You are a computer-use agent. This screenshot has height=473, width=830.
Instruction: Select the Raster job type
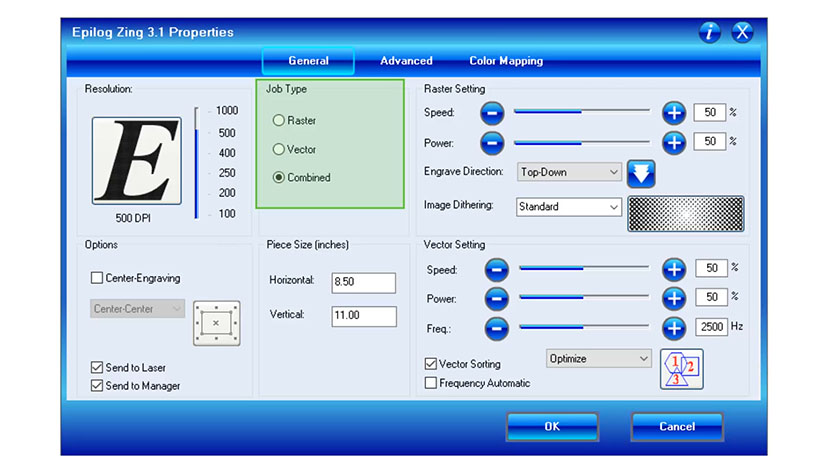click(x=279, y=121)
